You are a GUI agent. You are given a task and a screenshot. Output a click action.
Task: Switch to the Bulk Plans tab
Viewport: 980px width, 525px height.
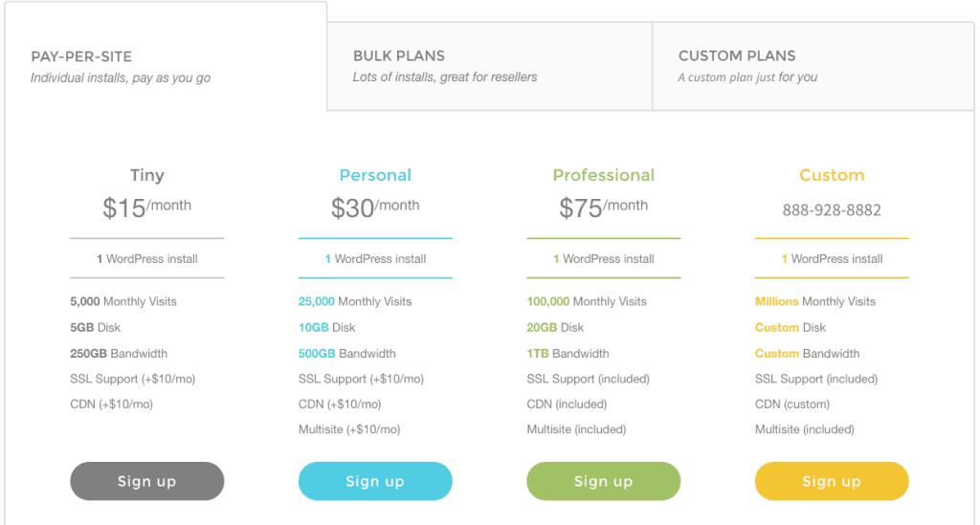tap(489, 66)
